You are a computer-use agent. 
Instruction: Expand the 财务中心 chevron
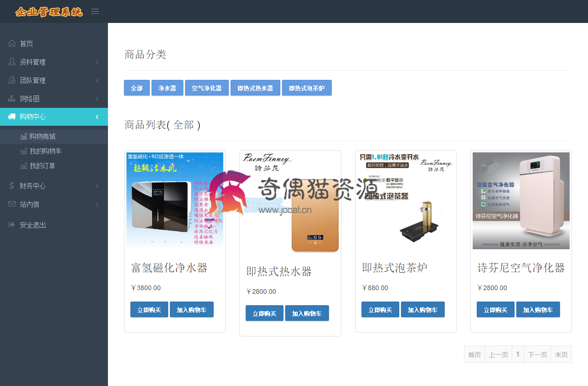[97, 186]
